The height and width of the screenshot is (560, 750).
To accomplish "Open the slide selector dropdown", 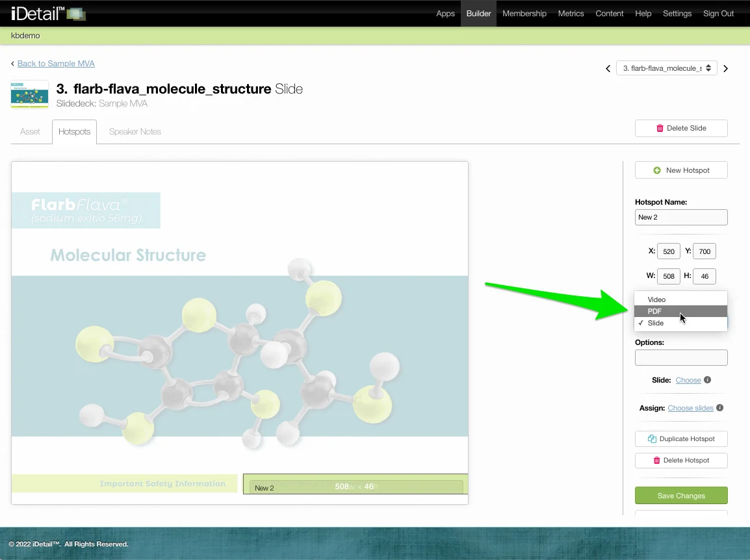I will point(667,68).
